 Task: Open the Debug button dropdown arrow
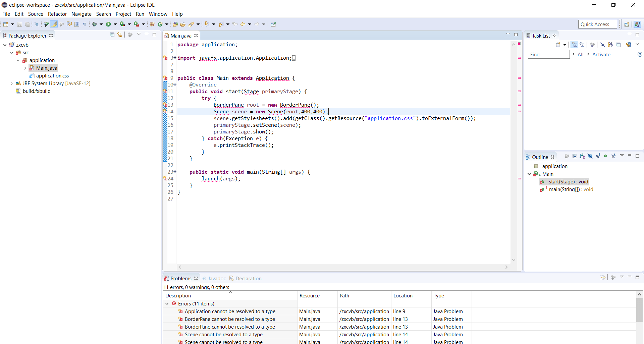click(x=101, y=24)
